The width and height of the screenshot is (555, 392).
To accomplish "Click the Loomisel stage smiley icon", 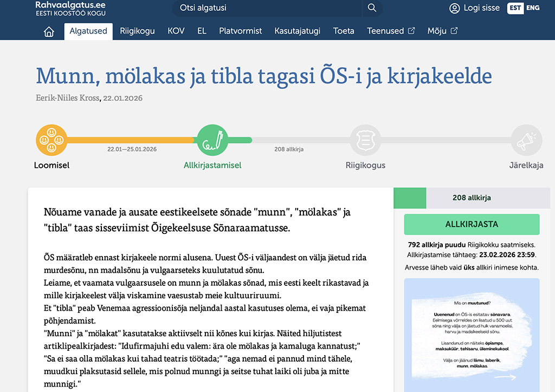I will click(x=51, y=140).
